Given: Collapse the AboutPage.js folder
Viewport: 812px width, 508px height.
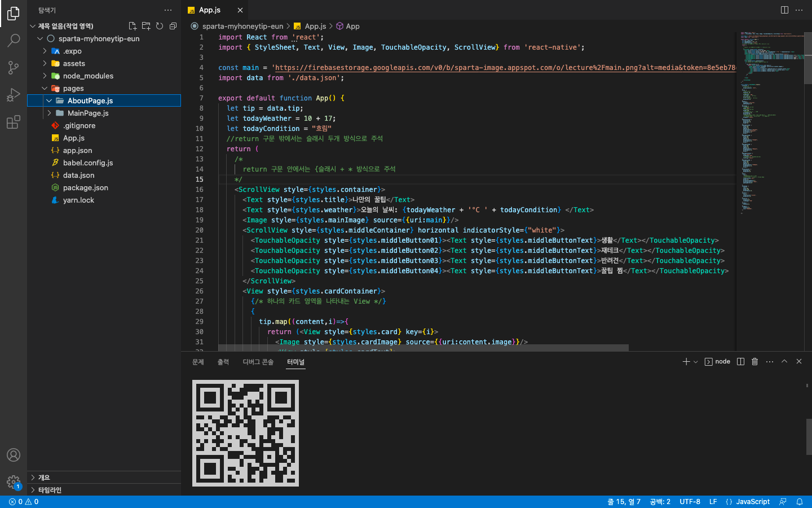Looking at the screenshot, I should 49,100.
